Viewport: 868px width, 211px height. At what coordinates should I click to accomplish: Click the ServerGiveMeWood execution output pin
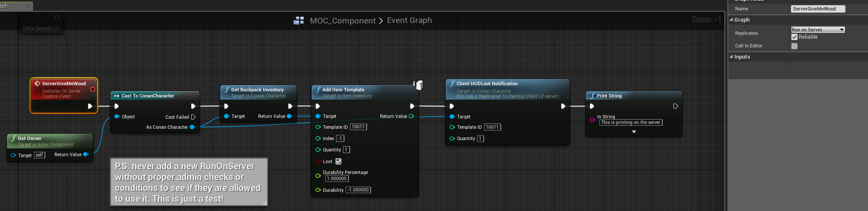point(90,106)
